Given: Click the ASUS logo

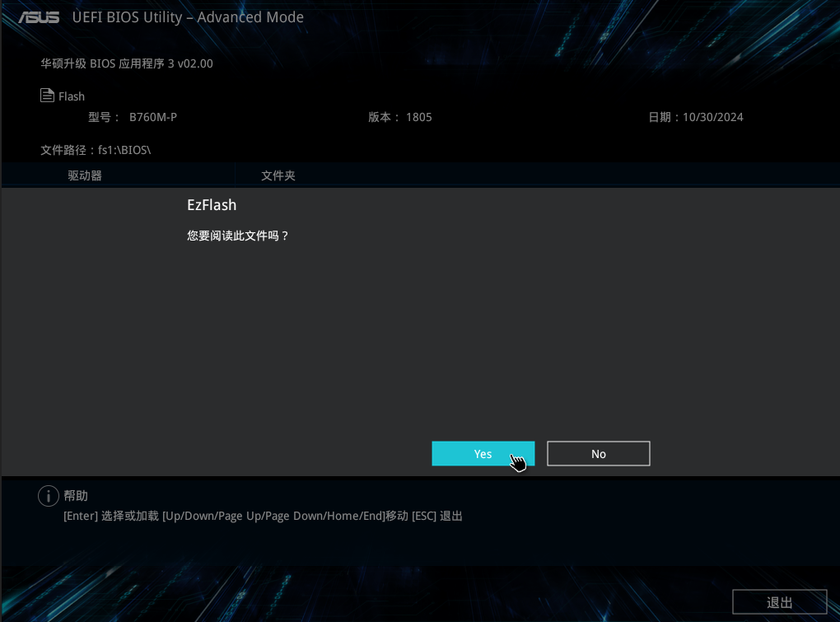Looking at the screenshot, I should (39, 17).
